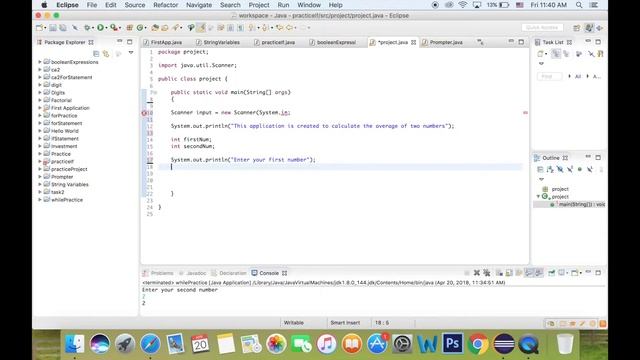Toggle Link with Editor in Package Explorer
The width and height of the screenshot is (640, 360).
[x=106, y=53]
